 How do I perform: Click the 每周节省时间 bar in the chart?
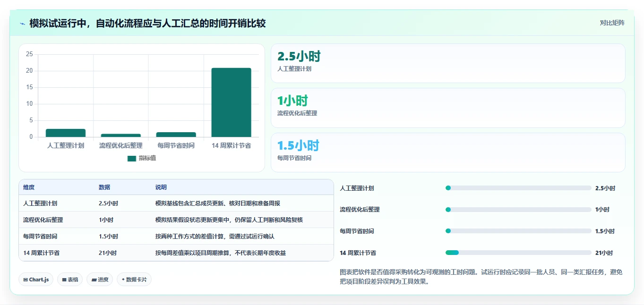point(176,135)
